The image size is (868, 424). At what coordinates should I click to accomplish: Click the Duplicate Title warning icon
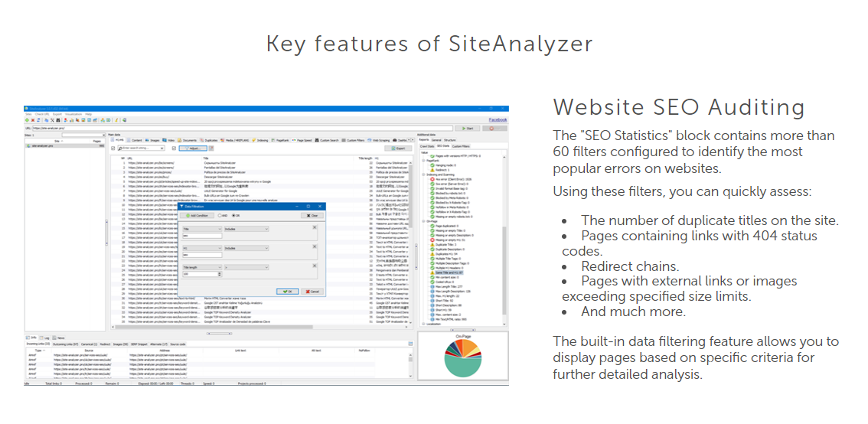[x=432, y=245]
